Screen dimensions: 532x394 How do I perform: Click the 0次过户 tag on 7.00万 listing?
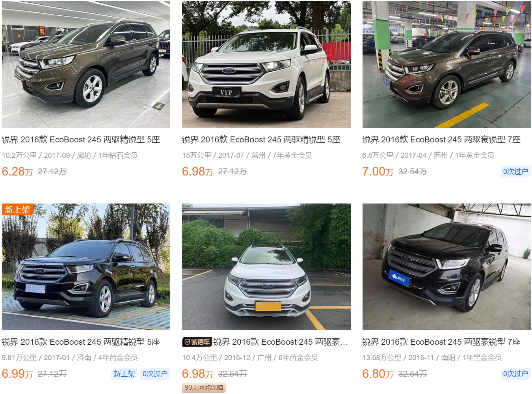[x=515, y=172]
